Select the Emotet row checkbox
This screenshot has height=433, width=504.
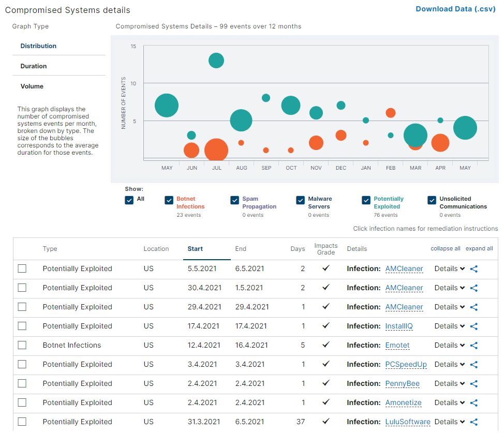22,346
